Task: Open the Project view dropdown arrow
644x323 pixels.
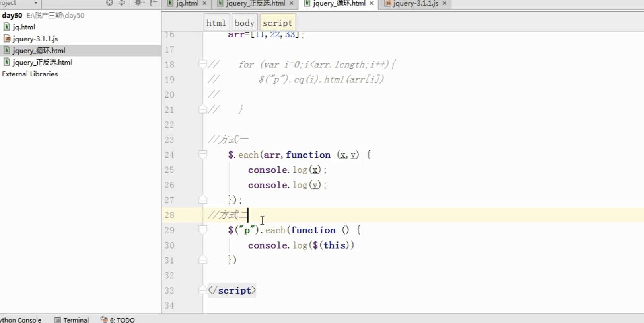Action: pos(36,3)
